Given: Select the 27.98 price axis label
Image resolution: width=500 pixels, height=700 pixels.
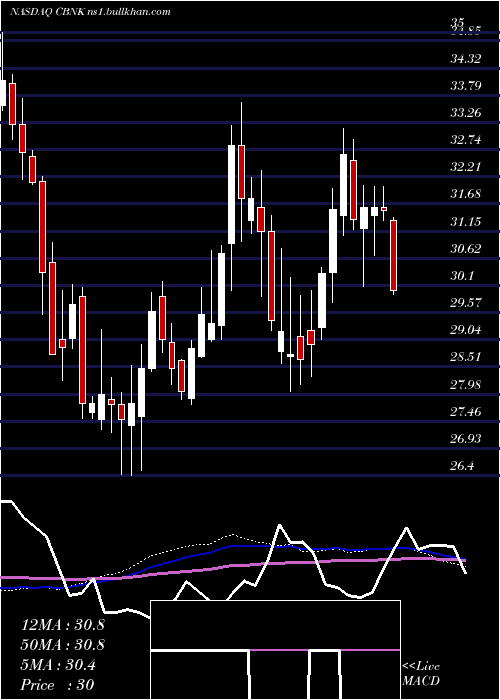Looking at the screenshot, I should [466, 384].
